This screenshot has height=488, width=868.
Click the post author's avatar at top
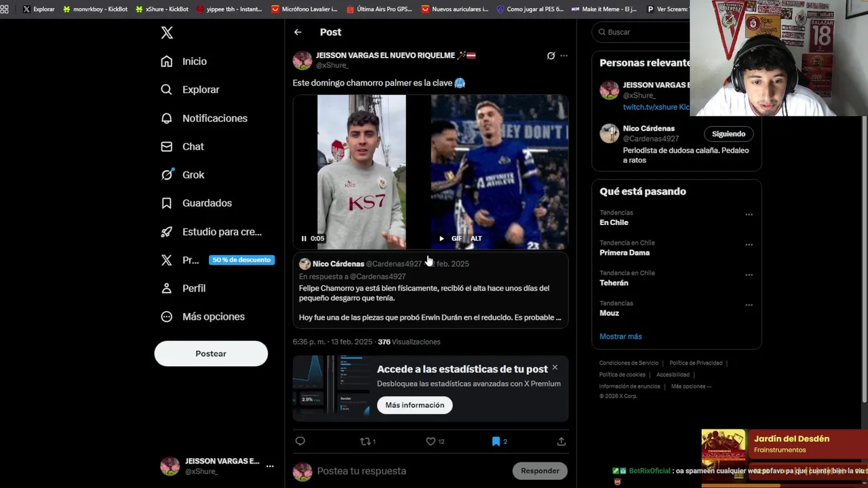click(x=302, y=60)
